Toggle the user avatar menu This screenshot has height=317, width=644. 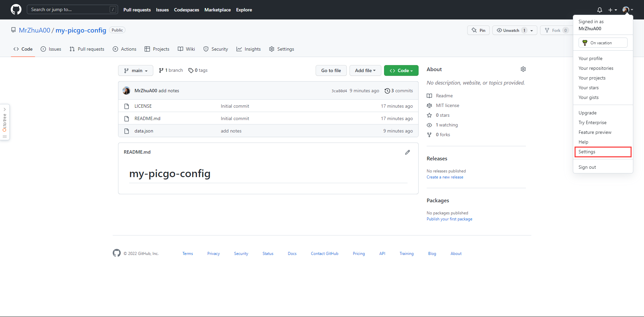tap(628, 10)
